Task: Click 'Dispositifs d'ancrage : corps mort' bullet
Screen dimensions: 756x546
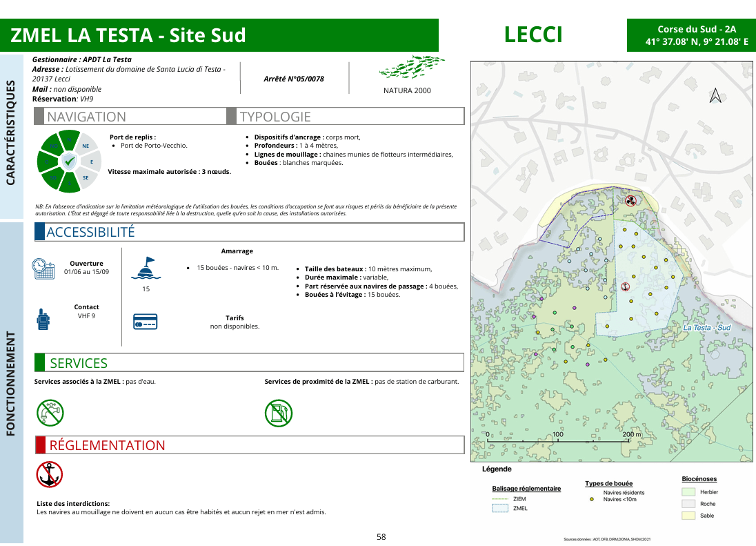Action: pyautogui.click(x=307, y=137)
